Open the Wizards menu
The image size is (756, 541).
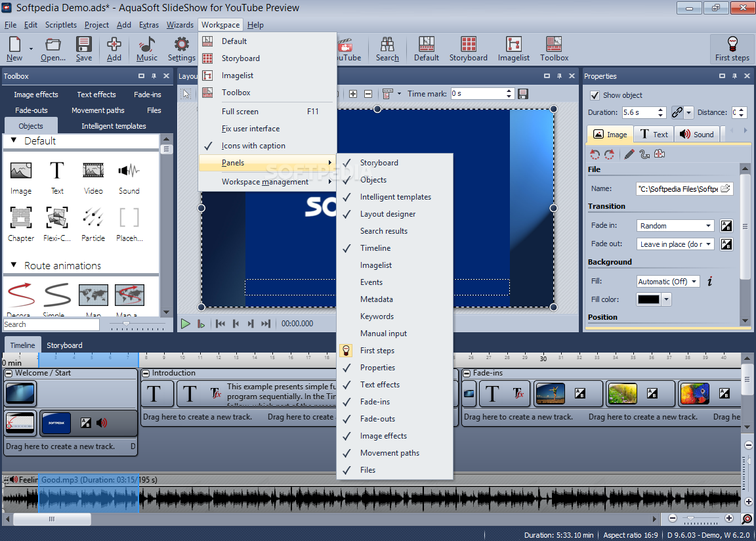[180, 25]
